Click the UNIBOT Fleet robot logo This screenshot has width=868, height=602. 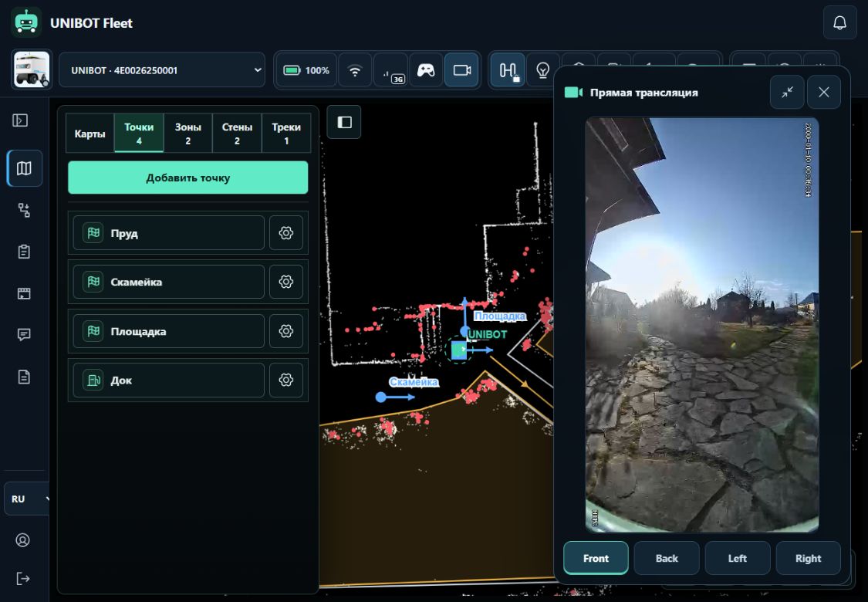pos(26,22)
